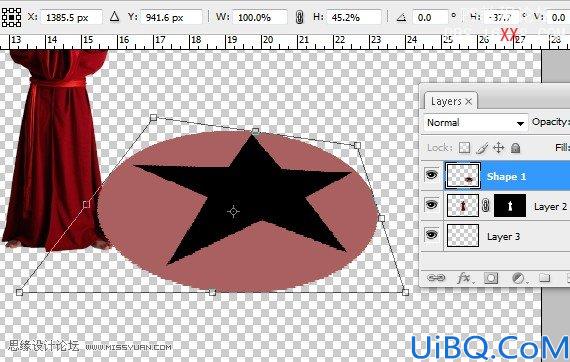Open layer style fx menu
This screenshot has height=362, width=570.
point(465,278)
